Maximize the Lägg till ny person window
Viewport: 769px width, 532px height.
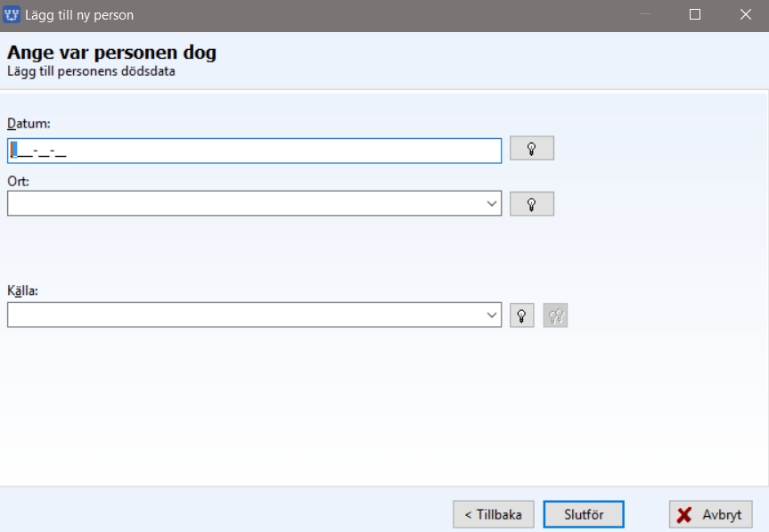tap(694, 15)
